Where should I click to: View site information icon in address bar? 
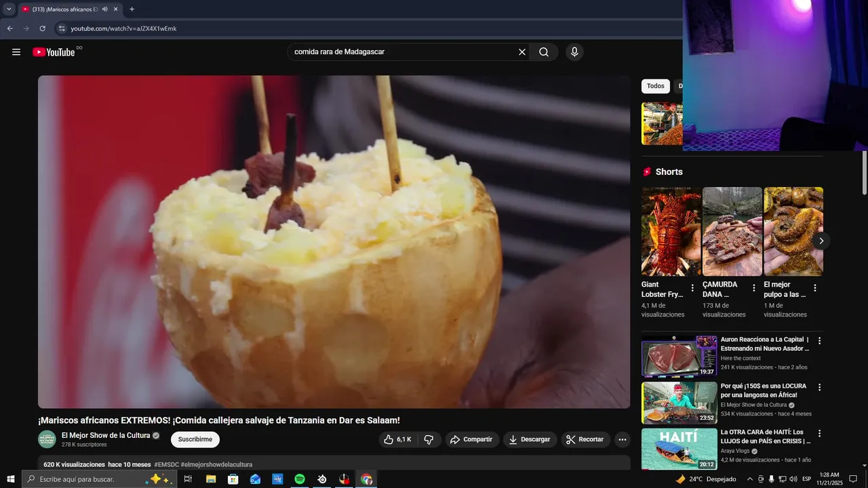[x=61, y=28]
